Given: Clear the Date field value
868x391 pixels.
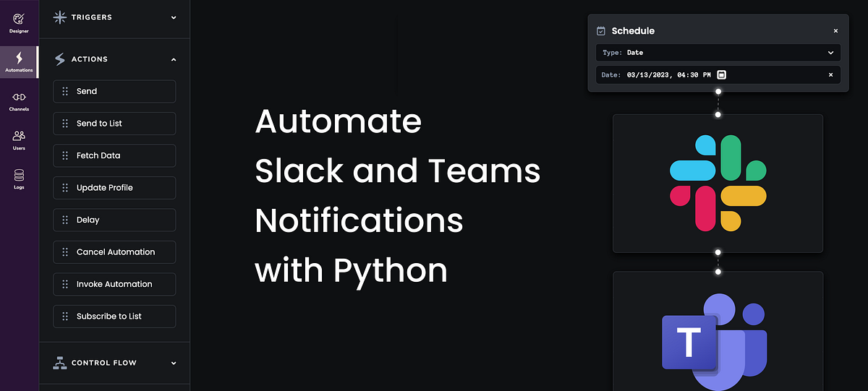Looking at the screenshot, I should click(x=830, y=74).
